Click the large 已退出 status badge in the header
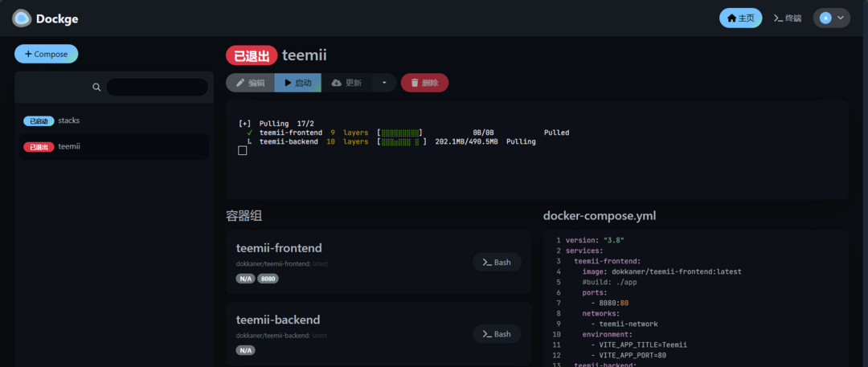 click(x=252, y=55)
